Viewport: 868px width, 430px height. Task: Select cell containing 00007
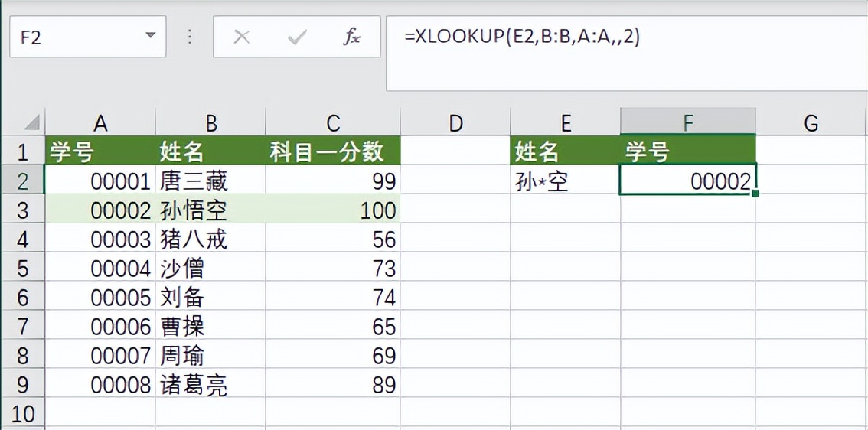100,353
